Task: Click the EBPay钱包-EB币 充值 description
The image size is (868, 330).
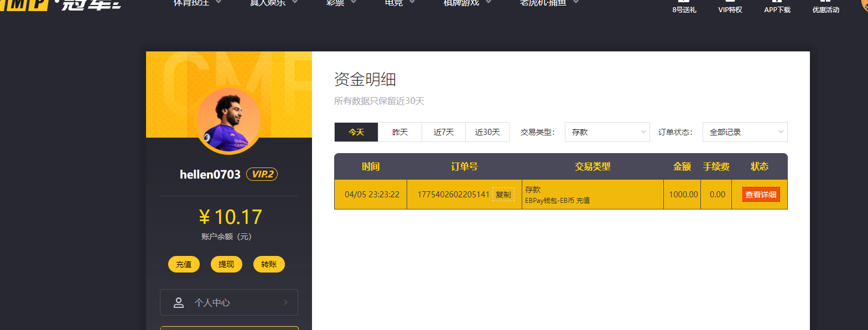Action: point(557,201)
